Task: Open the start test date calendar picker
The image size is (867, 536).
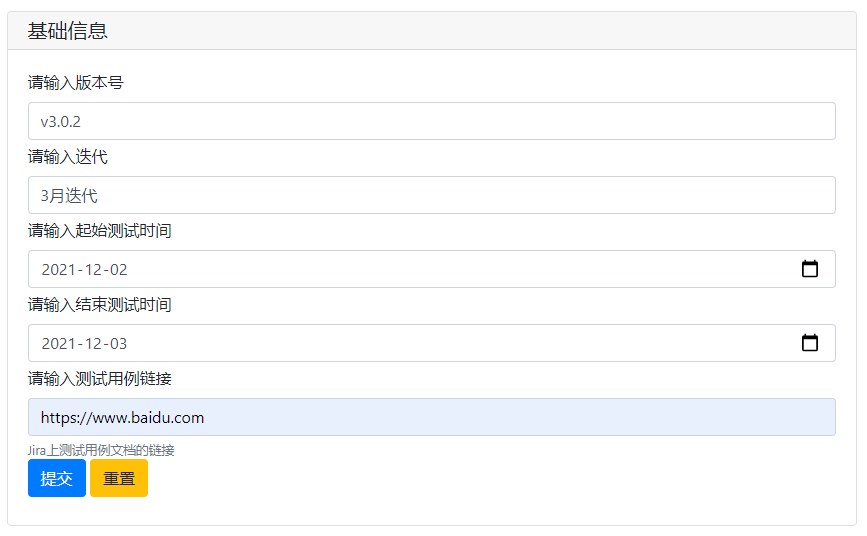Action: pyautogui.click(x=810, y=269)
